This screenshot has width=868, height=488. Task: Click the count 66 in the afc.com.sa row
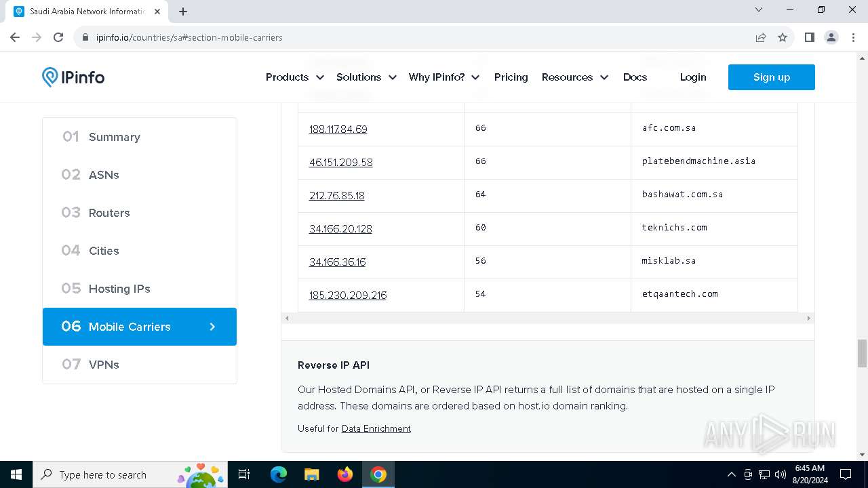coord(481,127)
